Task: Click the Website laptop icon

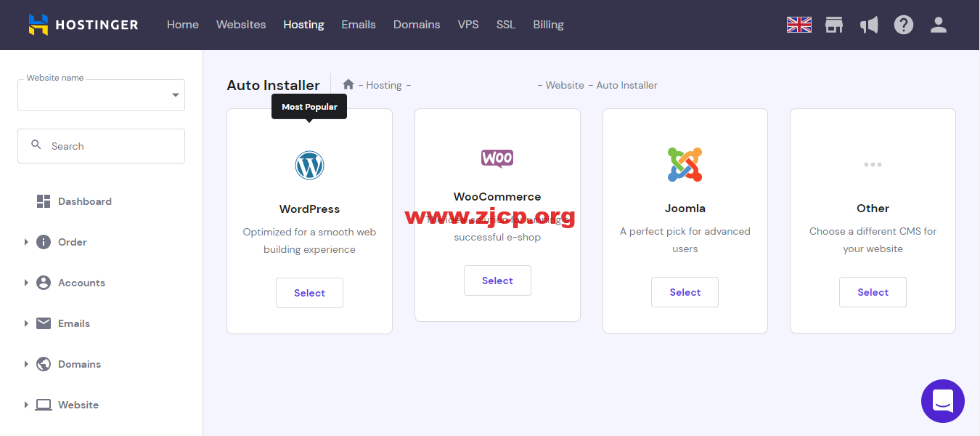Action: (44, 405)
